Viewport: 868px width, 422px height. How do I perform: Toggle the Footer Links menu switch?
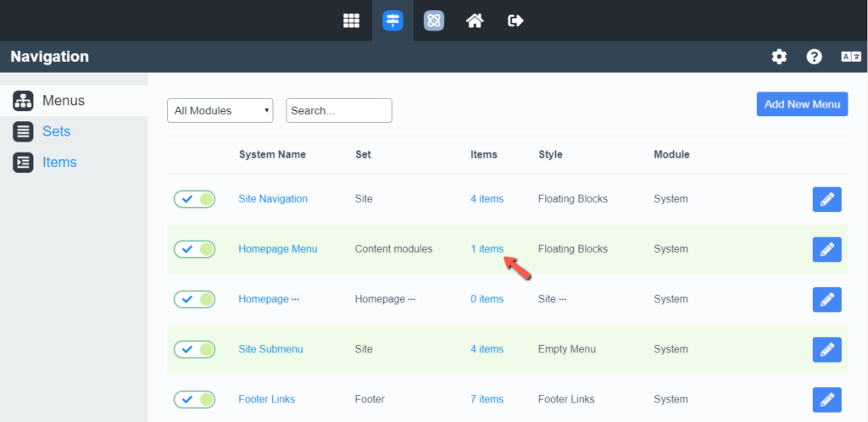point(194,399)
